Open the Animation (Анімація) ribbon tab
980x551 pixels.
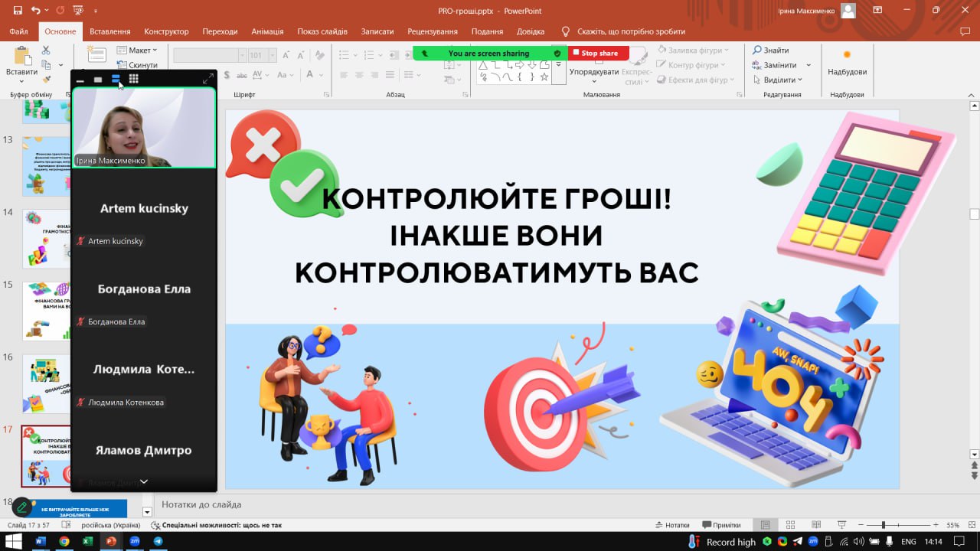pyautogui.click(x=267, y=31)
